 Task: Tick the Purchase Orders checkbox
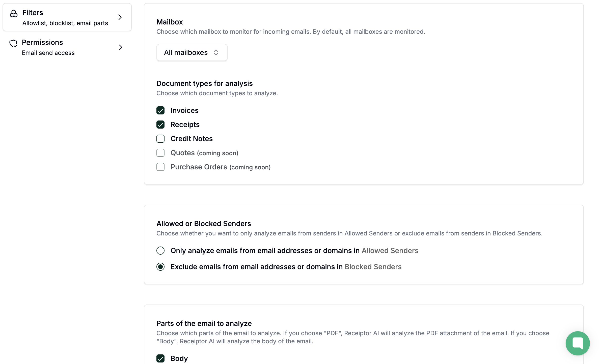pos(160,167)
